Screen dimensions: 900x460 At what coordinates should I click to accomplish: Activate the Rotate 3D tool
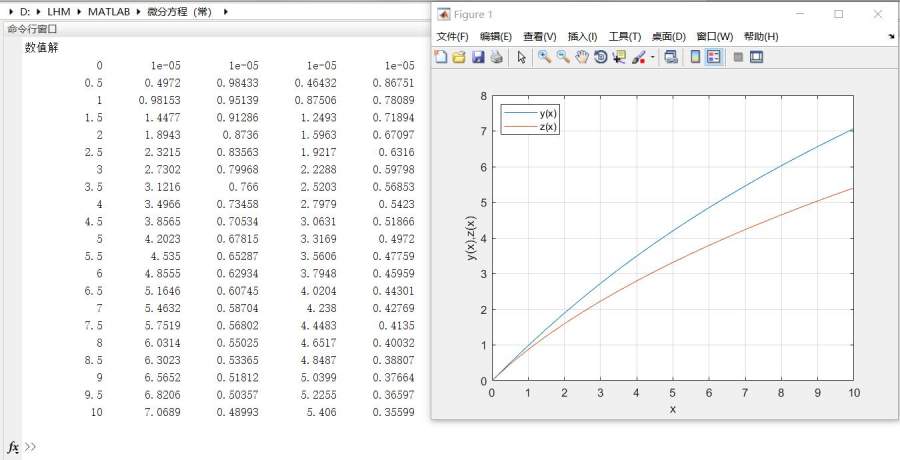pos(600,57)
